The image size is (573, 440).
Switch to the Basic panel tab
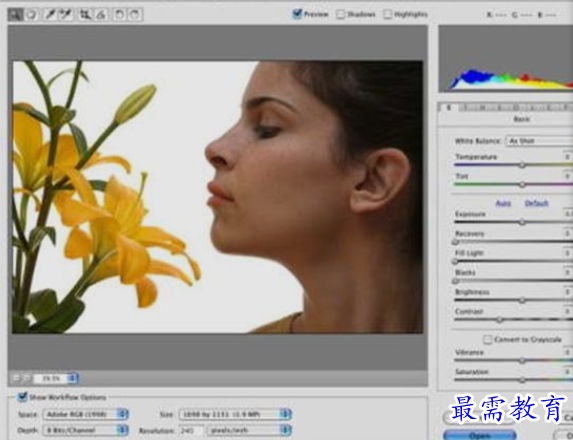[449, 107]
